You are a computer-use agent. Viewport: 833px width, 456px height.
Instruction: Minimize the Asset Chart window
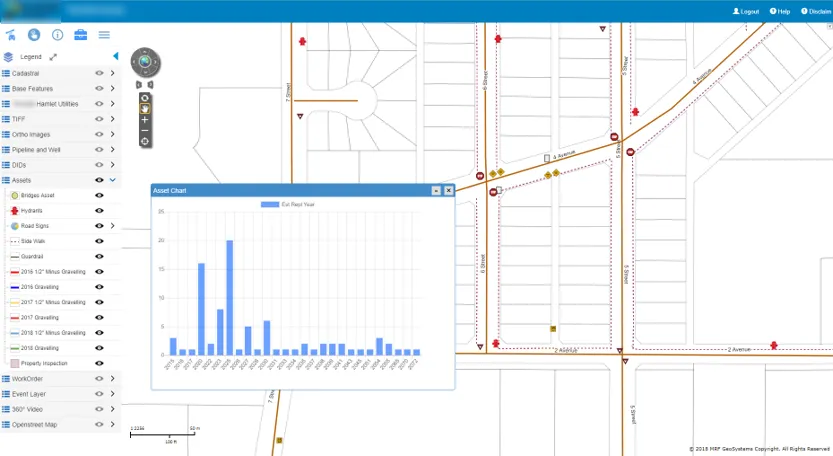[436, 190]
